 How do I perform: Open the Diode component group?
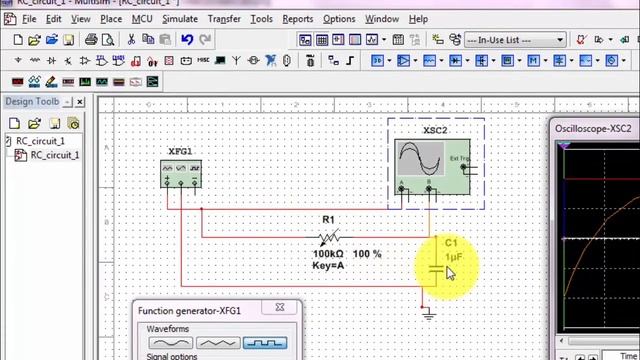coord(51,61)
